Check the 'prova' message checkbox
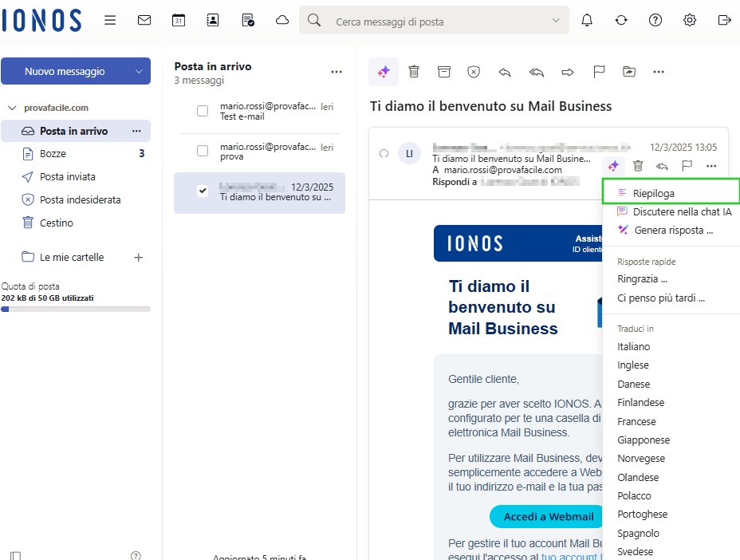Viewport: 740px width, 560px height. coord(203,151)
